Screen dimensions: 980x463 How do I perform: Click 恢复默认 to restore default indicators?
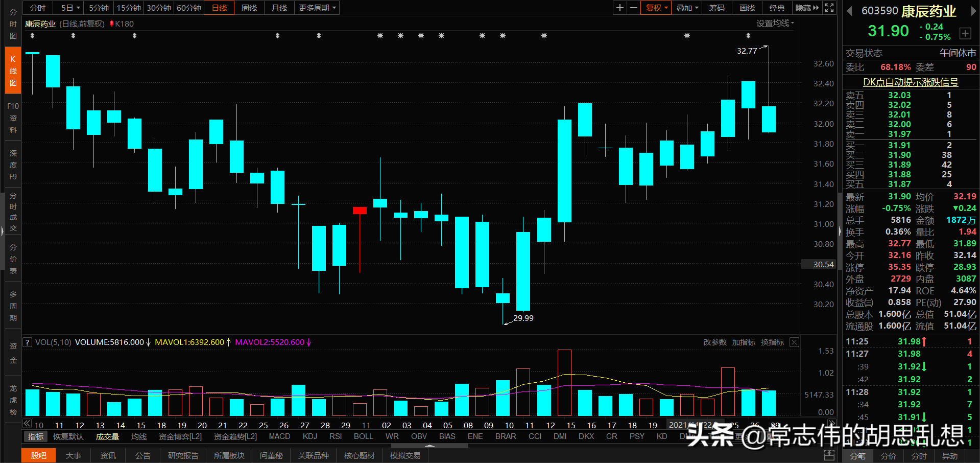67,436
